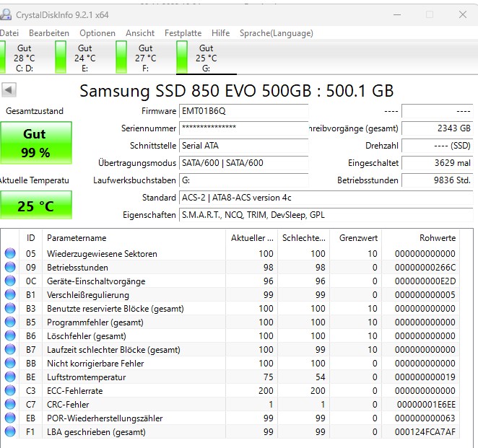Click the CrystalDiskInfo app icon in title bar
This screenshot has width=478, height=448.
coord(6,14)
